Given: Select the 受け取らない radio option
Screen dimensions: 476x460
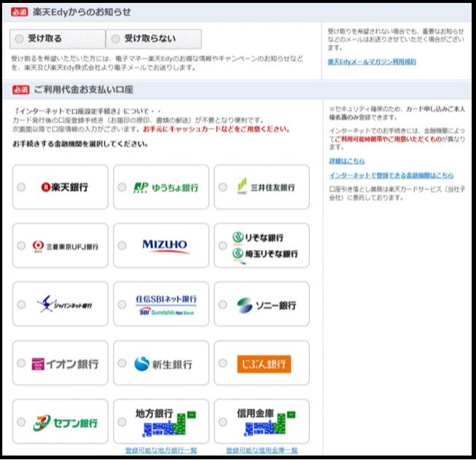Looking at the screenshot, I should pos(115,39).
